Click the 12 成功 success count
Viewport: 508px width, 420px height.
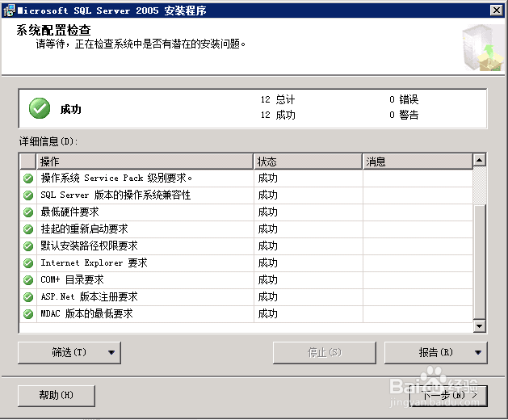[278, 115]
